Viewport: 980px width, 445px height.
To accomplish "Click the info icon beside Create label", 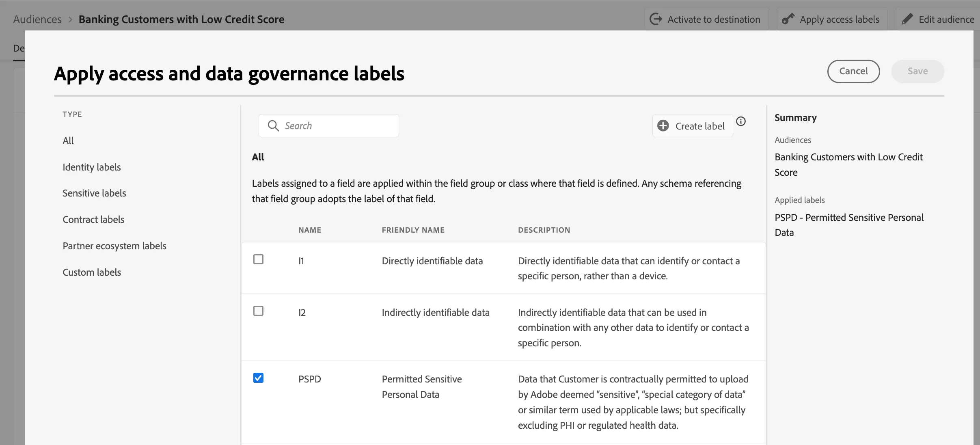I will coord(741,121).
